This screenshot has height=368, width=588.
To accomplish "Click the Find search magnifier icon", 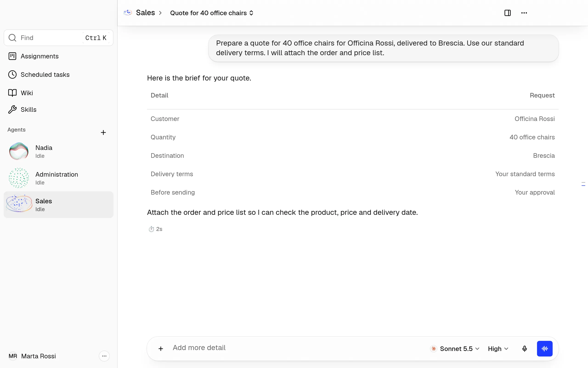I will tap(12, 38).
